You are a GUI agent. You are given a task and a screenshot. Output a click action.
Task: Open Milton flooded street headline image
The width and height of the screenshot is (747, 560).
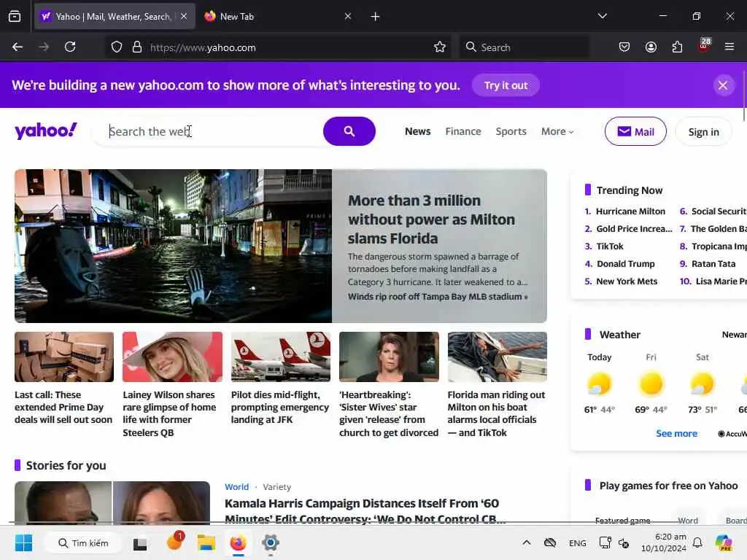[x=173, y=246]
